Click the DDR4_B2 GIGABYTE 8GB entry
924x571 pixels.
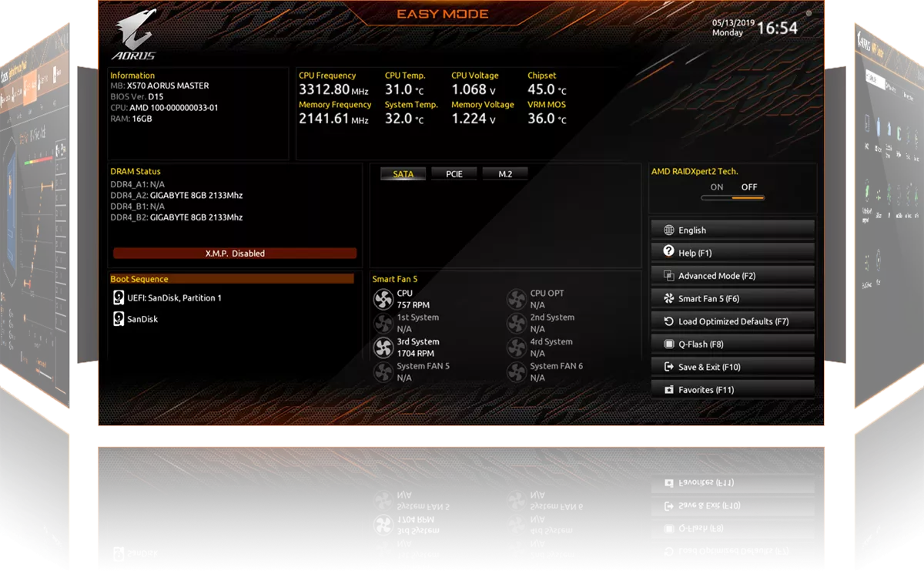[x=176, y=217]
